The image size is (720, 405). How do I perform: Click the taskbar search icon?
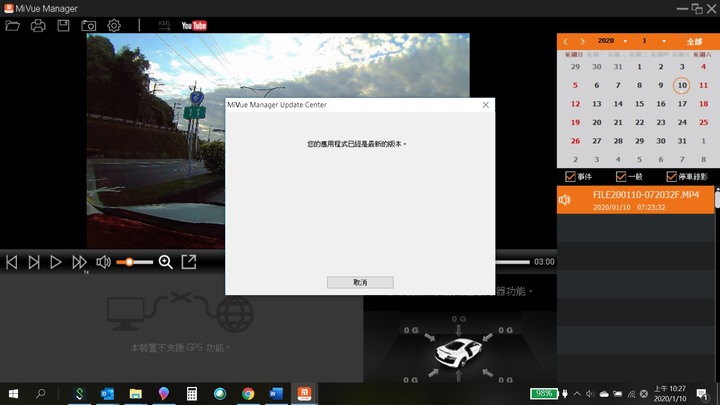[40, 394]
